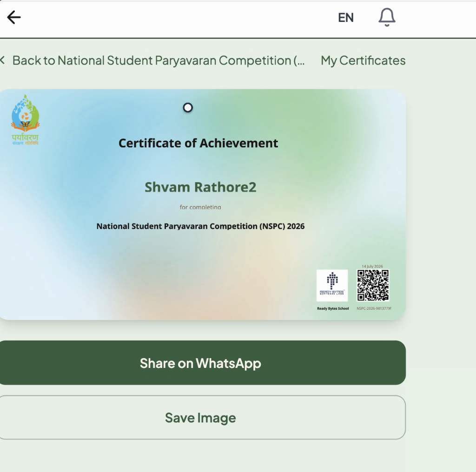Go back using the arrow icon
Viewport: 476px width, 472px height.
point(14,17)
